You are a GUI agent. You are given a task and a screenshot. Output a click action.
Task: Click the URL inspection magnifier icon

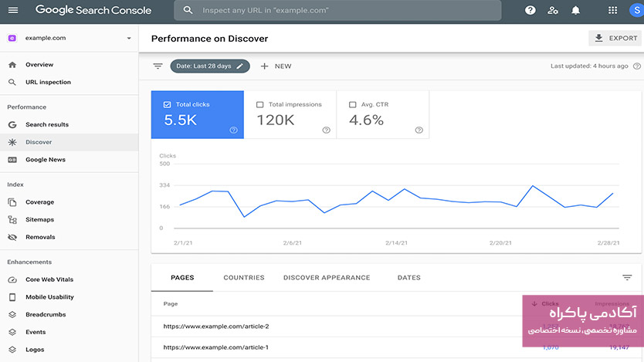[12, 82]
